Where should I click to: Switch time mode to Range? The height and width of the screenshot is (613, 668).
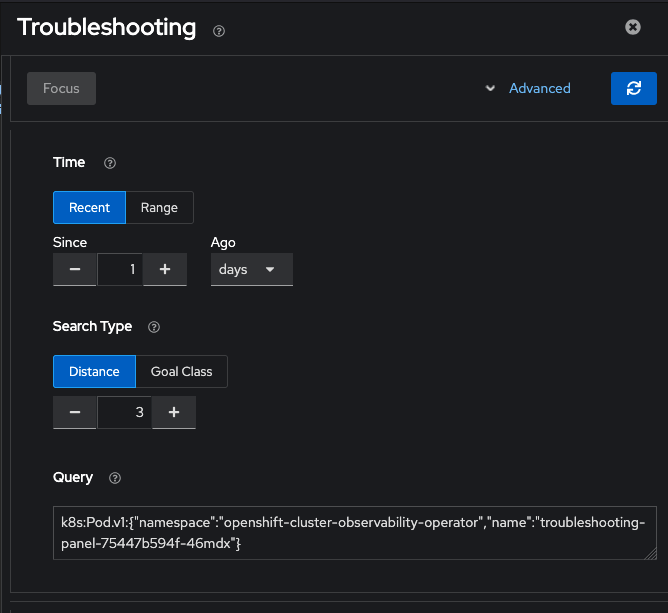coord(159,208)
